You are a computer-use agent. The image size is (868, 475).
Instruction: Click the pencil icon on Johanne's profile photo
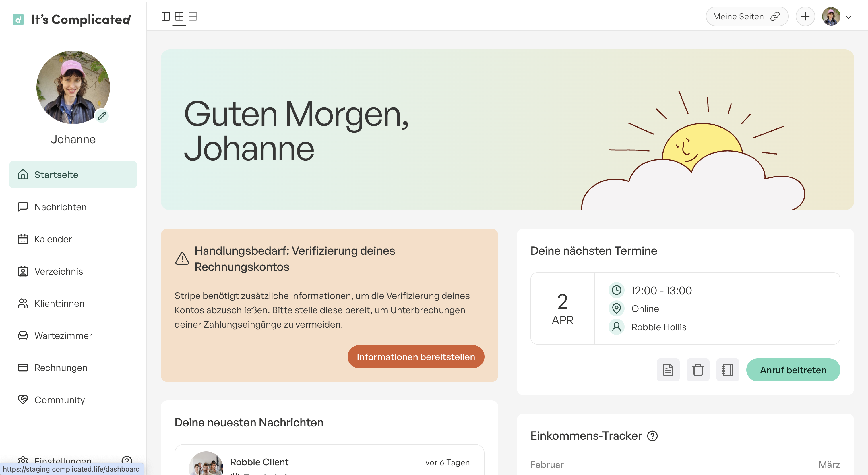coord(102,116)
